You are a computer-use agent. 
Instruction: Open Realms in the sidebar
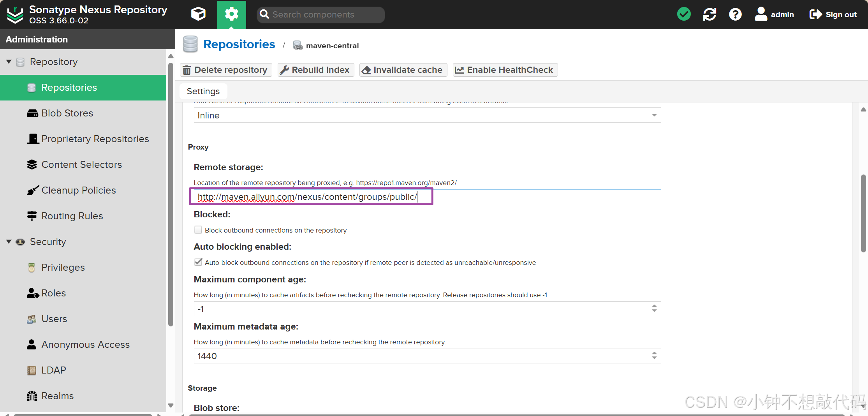(83, 396)
